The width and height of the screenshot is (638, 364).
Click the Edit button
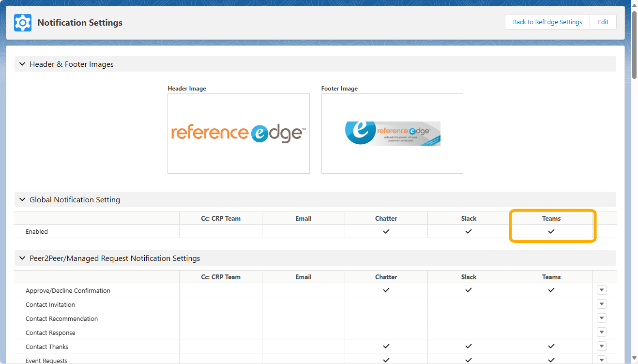point(603,22)
